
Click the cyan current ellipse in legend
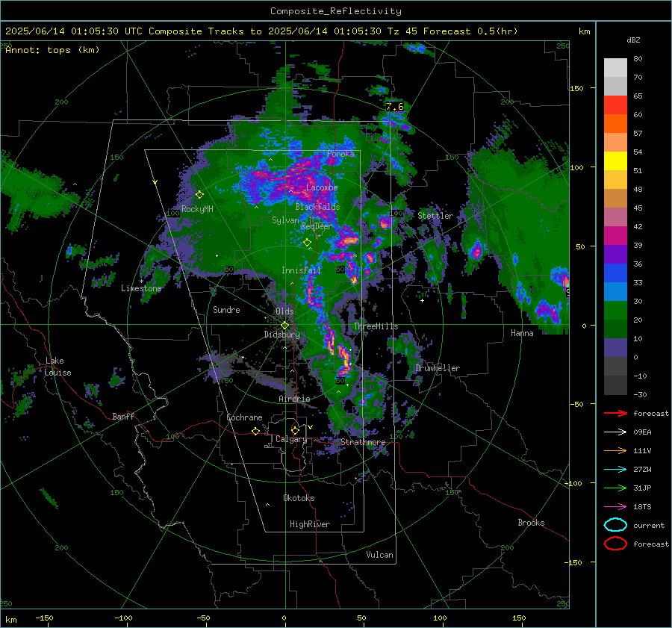click(615, 525)
